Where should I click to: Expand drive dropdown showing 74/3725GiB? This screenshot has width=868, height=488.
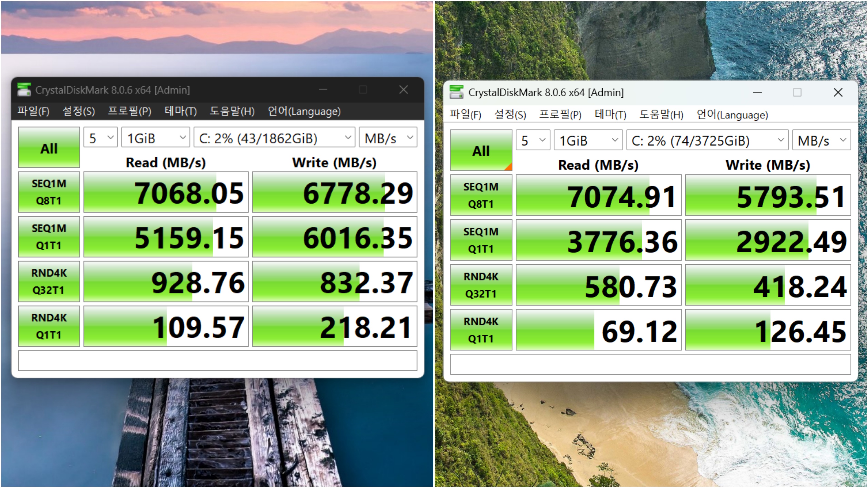point(707,140)
